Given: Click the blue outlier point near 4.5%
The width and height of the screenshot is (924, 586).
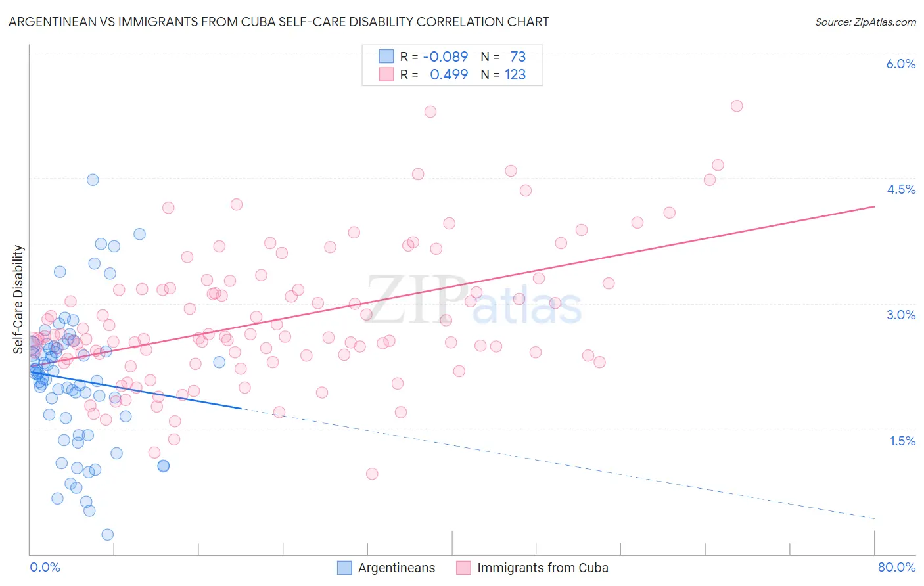Looking at the screenshot, I should (93, 179).
